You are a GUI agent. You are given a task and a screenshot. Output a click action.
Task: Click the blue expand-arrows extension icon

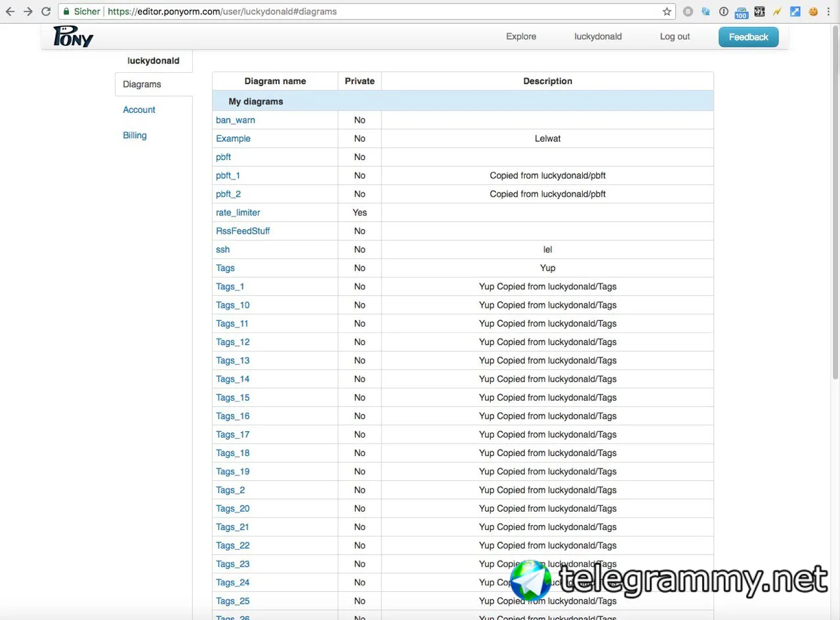795,11
